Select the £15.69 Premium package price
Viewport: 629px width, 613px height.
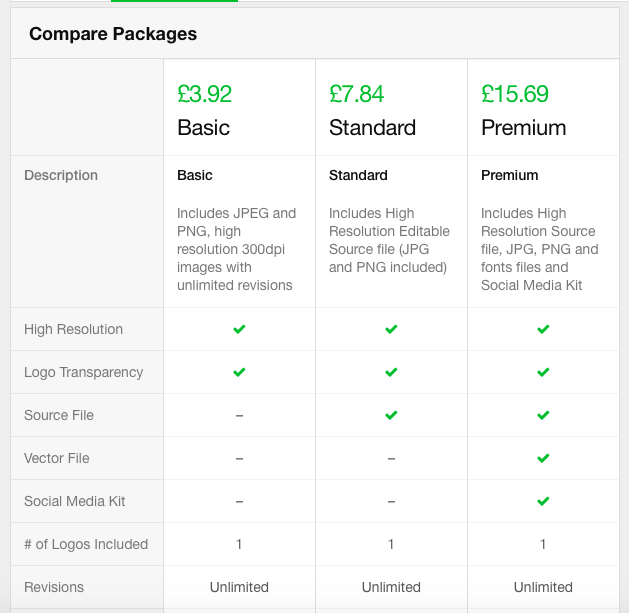515,94
